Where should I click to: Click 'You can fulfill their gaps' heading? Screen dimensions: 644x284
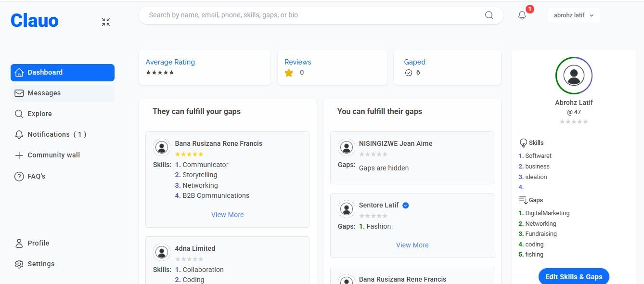tap(380, 112)
